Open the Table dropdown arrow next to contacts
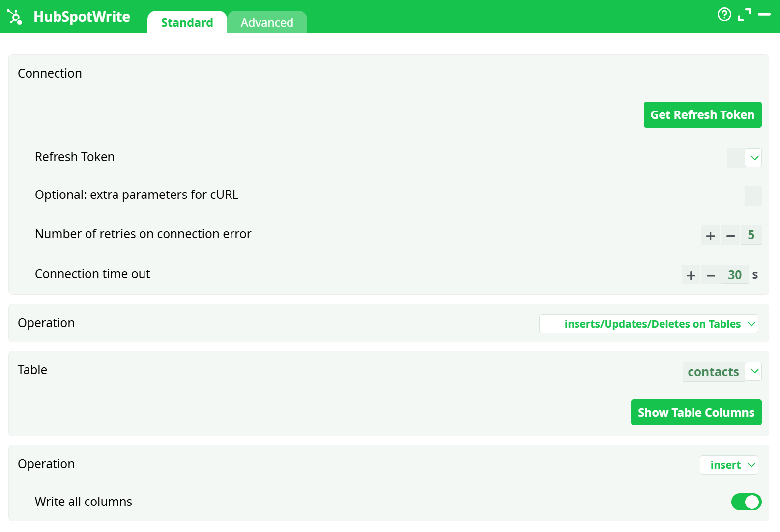The width and height of the screenshot is (780, 532). pyautogui.click(x=753, y=371)
